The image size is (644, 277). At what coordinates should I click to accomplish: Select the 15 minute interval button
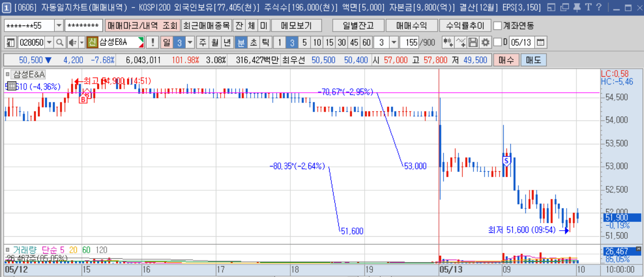(330, 42)
